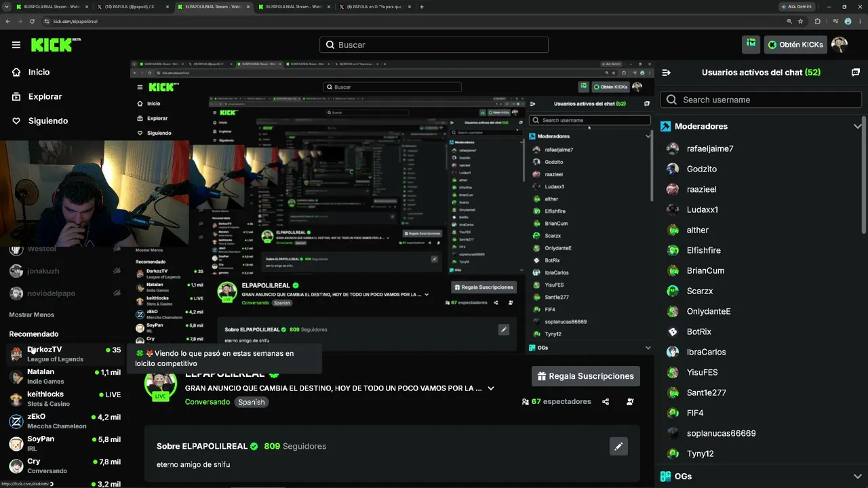This screenshot has height=488, width=868.
Task: Click the heart icon beside Siguiendo
Action: coord(16,121)
